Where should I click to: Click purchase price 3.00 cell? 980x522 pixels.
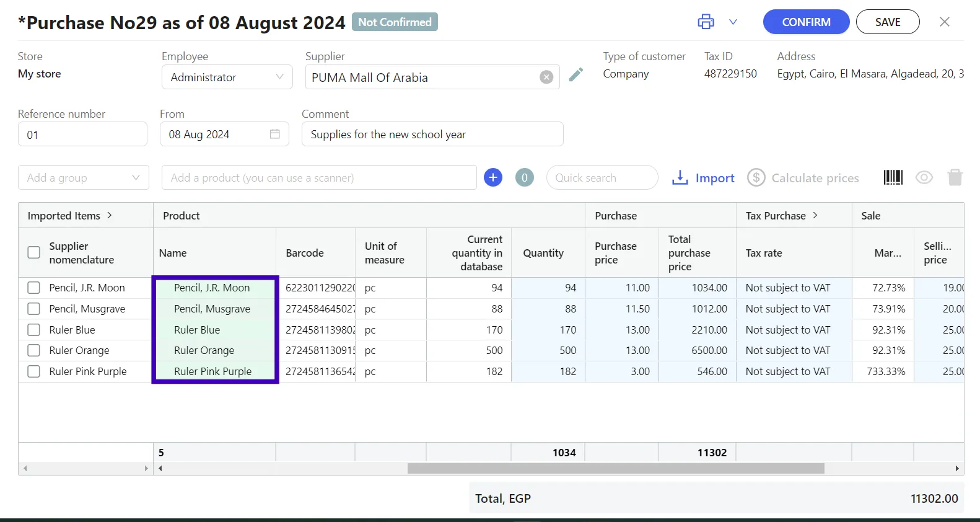[x=622, y=371]
